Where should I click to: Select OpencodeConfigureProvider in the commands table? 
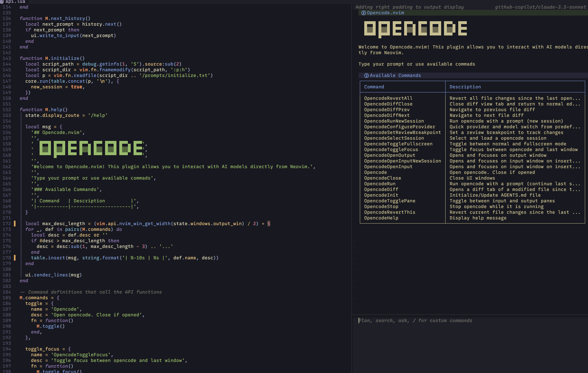pos(400,127)
